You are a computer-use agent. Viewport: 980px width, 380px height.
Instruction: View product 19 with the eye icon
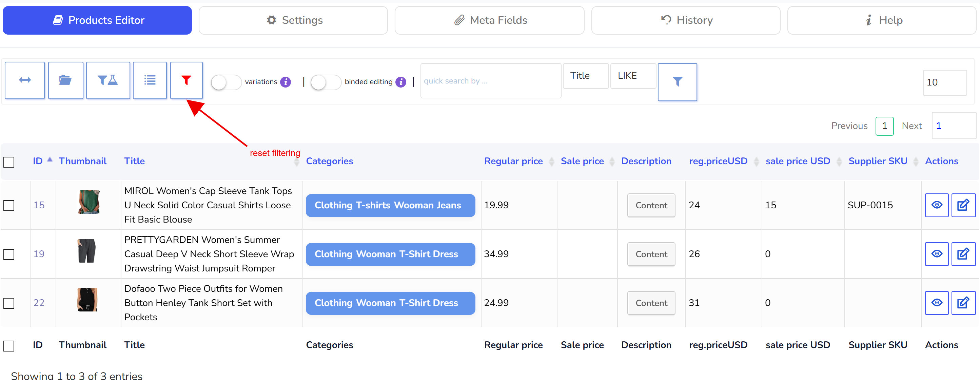tap(937, 254)
